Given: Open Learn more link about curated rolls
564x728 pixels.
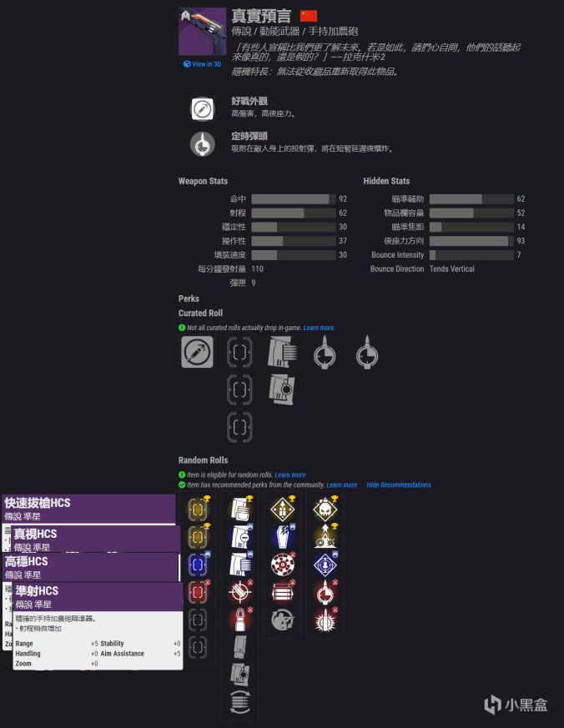Looking at the screenshot, I should point(319,328).
